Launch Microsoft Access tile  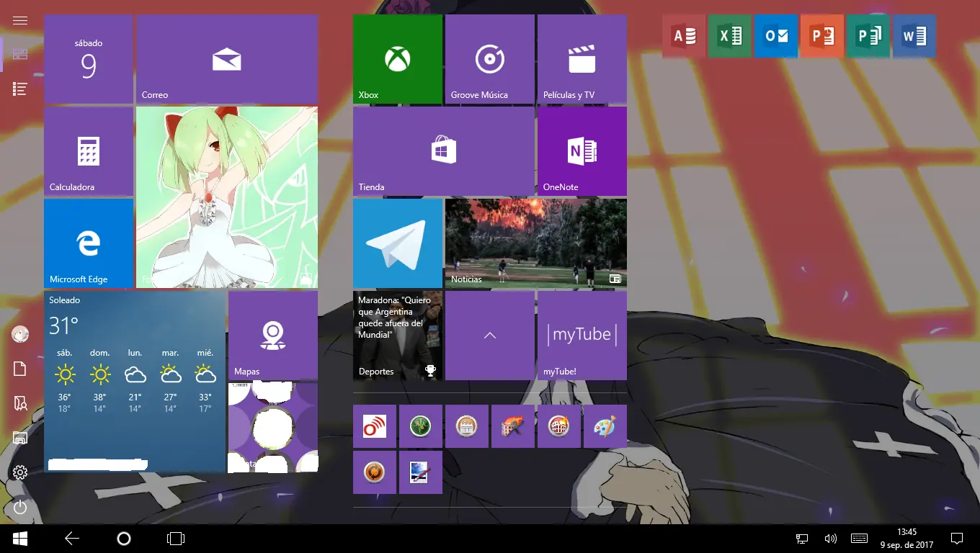pyautogui.click(x=684, y=36)
